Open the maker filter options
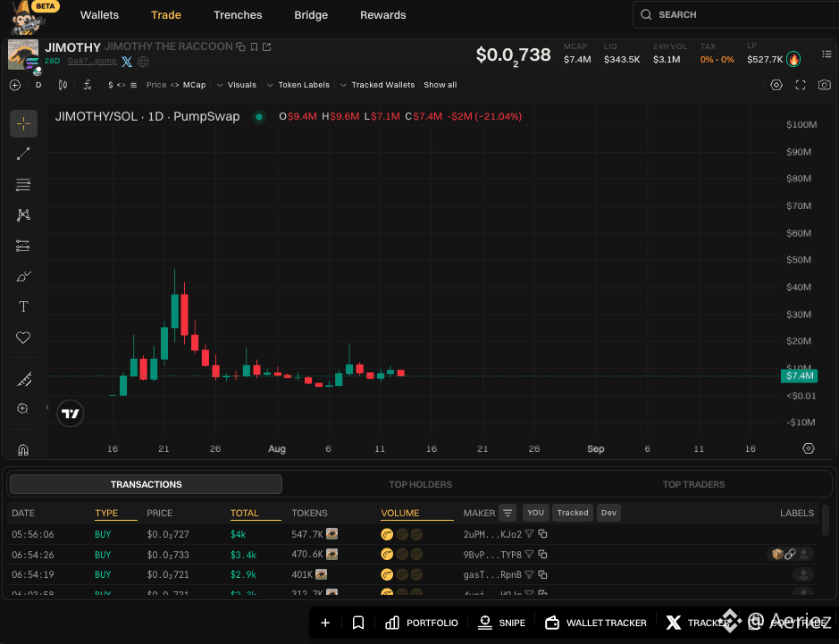This screenshot has height=644, width=839. (508, 513)
